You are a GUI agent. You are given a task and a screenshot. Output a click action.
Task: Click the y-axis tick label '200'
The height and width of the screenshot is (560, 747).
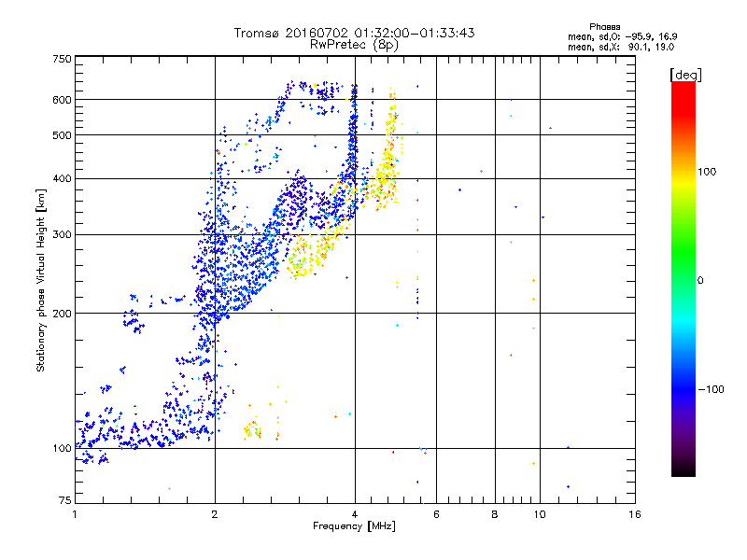coord(62,314)
